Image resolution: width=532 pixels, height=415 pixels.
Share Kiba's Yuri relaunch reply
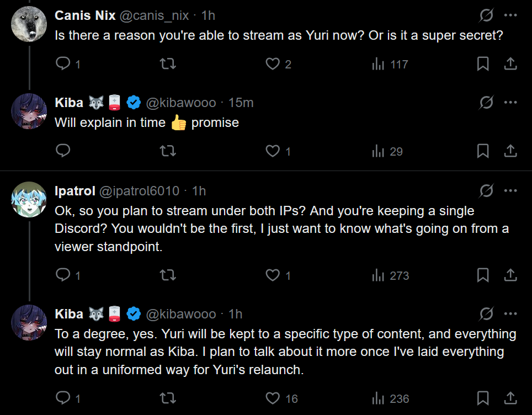point(510,398)
